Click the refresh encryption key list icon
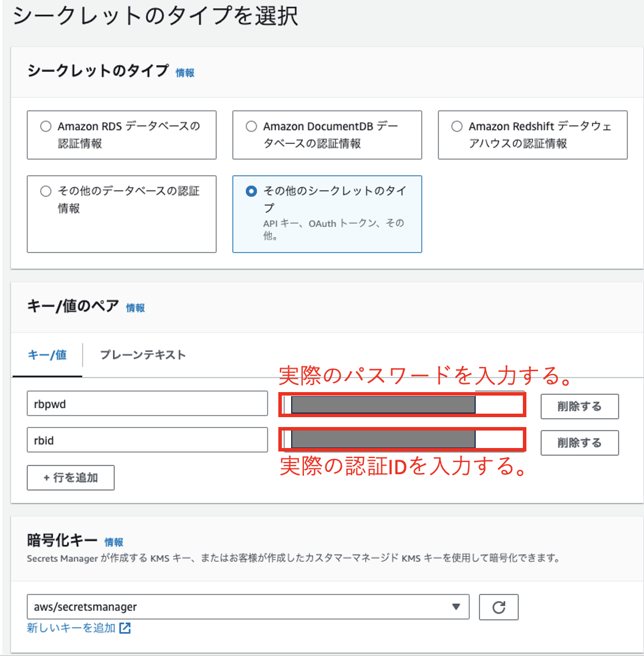The image size is (644, 656). pyautogui.click(x=498, y=607)
